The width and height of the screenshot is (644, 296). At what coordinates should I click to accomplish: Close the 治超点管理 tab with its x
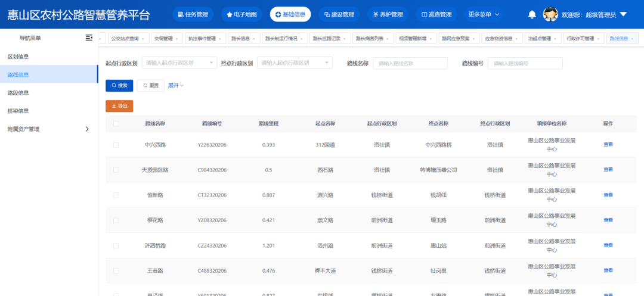[555, 39]
